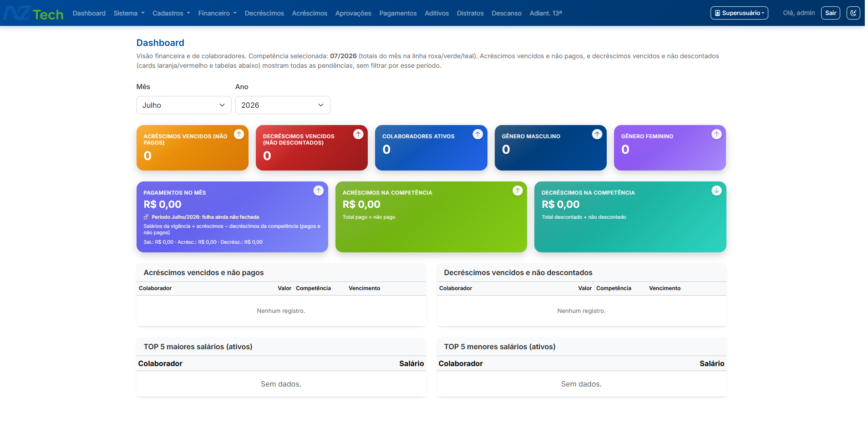Click the Dashboard page heading
This screenshot has width=868, height=427.
coord(160,43)
